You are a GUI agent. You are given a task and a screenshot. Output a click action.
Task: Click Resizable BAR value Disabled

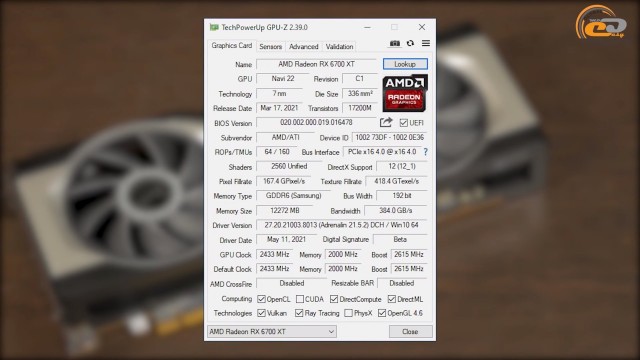(402, 283)
